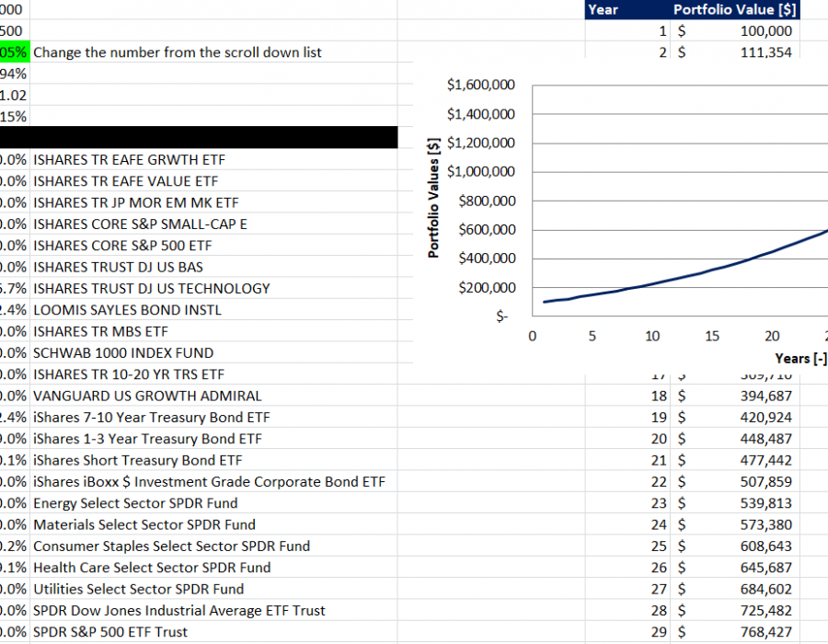Viewport: 828px width, 644px height.
Task: Select the black divider row
Action: [199, 137]
